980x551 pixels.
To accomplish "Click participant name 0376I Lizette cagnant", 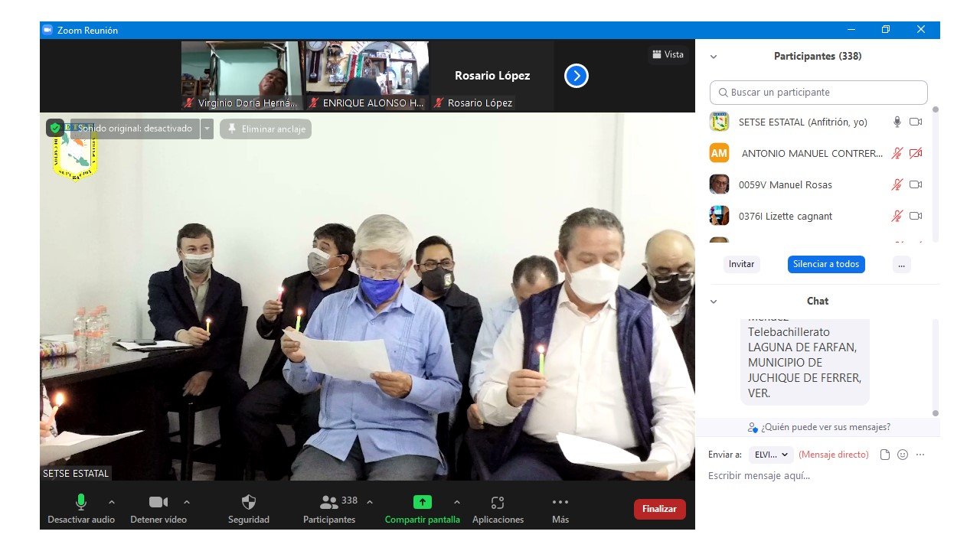I will coord(785,216).
